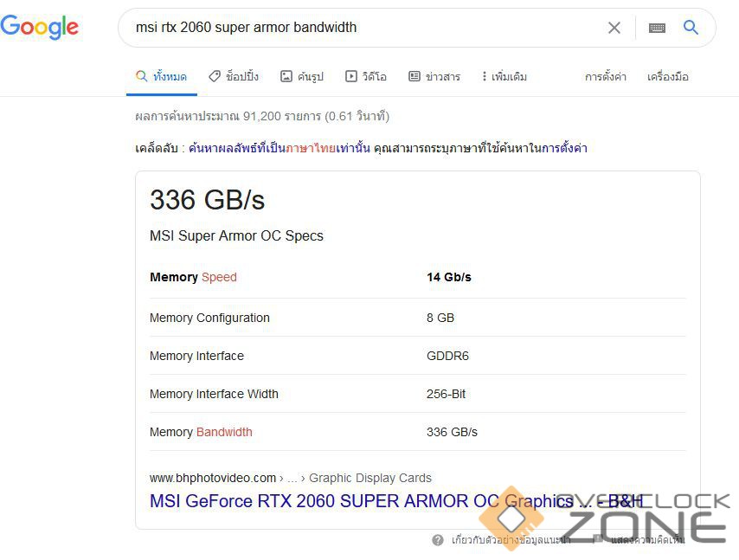Switch to the Videos search tab
739x560 pixels.
pos(366,77)
